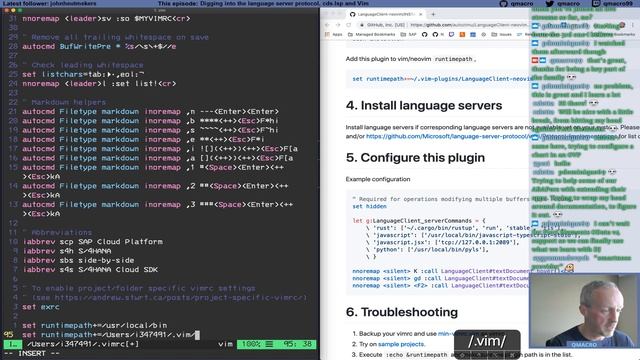
Task: Click the 'set hidden' line in example config
Action: pyautogui.click(x=369, y=207)
